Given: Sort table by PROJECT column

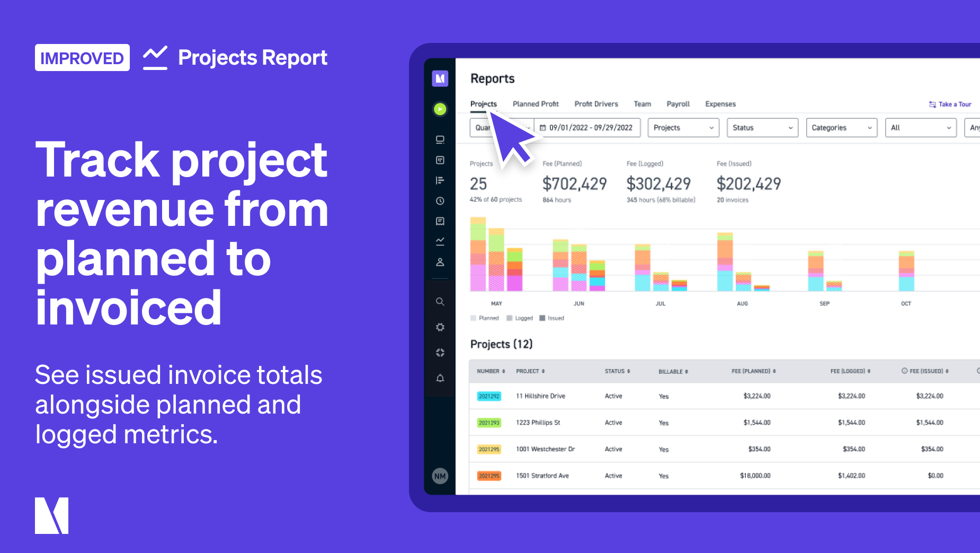Looking at the screenshot, I should pyautogui.click(x=543, y=372).
